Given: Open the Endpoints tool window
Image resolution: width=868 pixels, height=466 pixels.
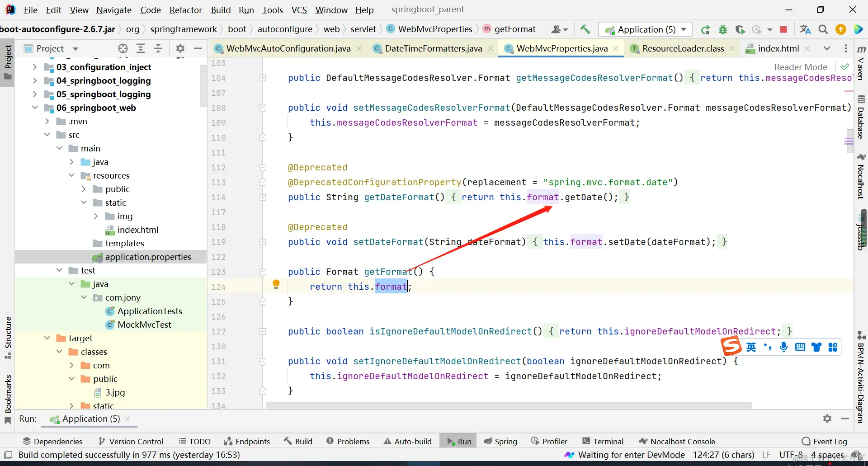Looking at the screenshot, I should tap(247, 441).
